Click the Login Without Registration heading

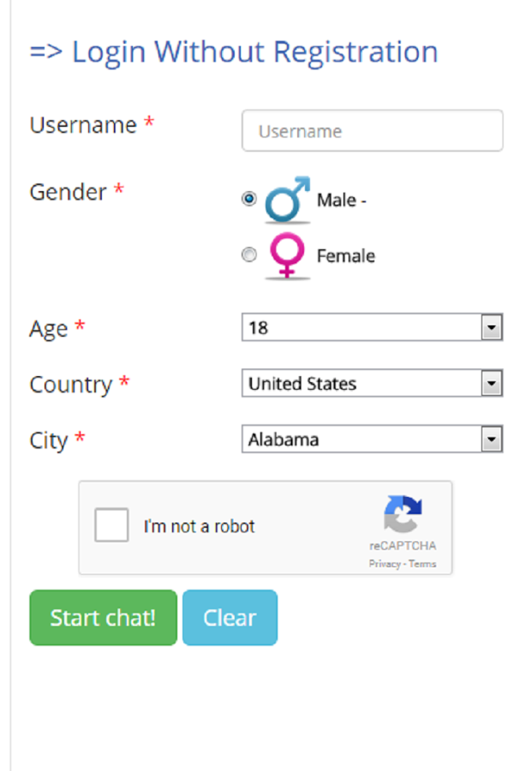[234, 52]
